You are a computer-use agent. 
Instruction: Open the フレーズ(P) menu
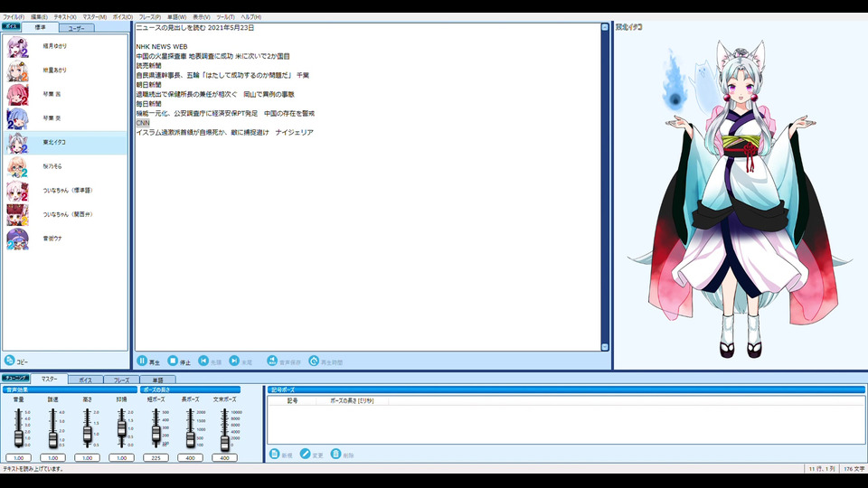(150, 17)
